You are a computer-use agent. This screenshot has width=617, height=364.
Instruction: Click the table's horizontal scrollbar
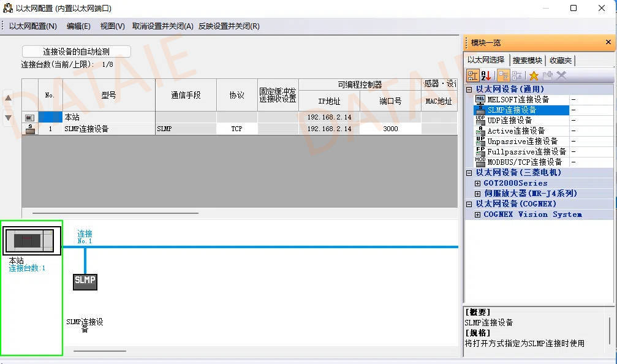pos(115,213)
